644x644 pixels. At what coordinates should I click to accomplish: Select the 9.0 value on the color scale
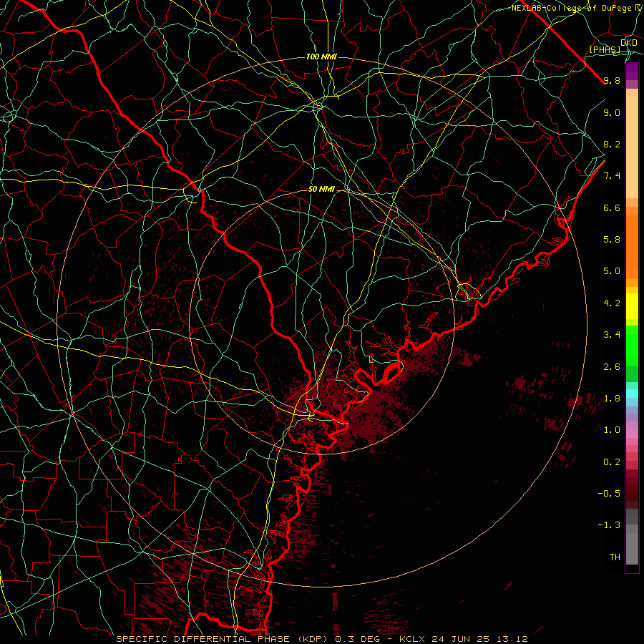(x=612, y=113)
